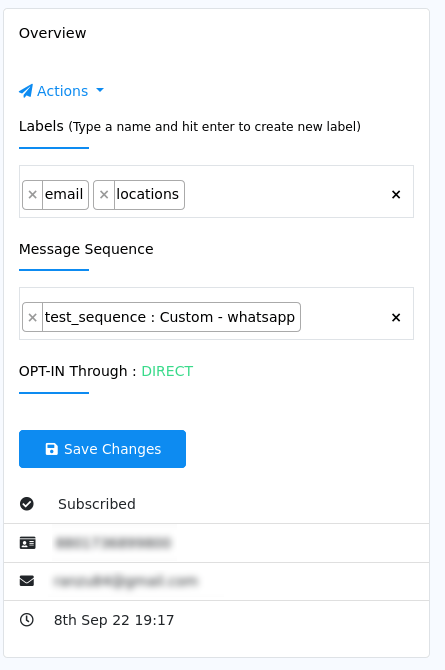Image resolution: width=445 pixels, height=670 pixels.
Task: Remove the locations label tag
Action: 104,195
